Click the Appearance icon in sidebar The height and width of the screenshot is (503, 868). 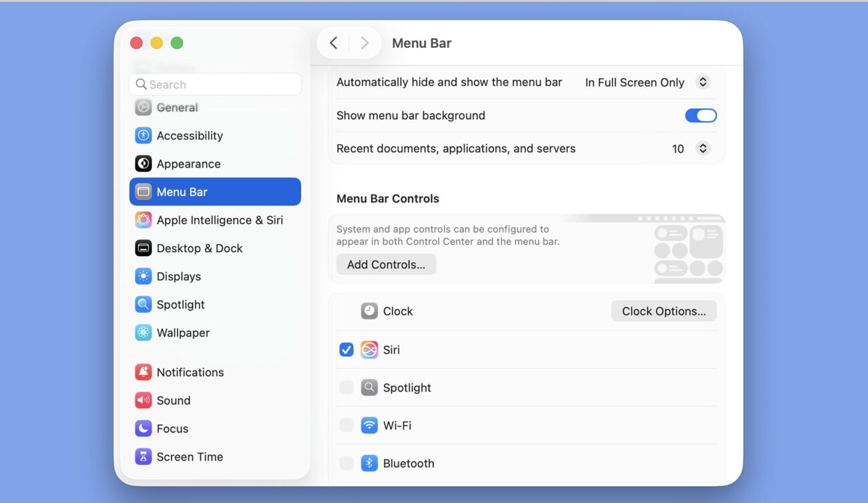143,163
